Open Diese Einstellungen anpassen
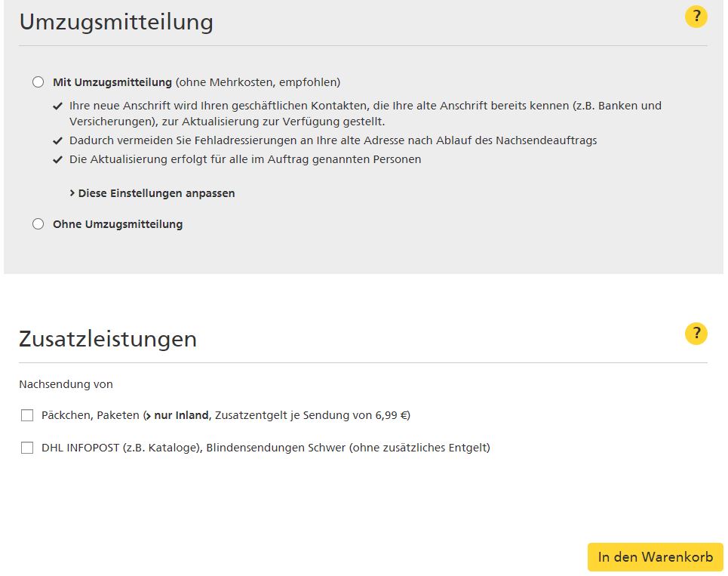Image resolution: width=728 pixels, height=576 pixels. click(x=155, y=193)
